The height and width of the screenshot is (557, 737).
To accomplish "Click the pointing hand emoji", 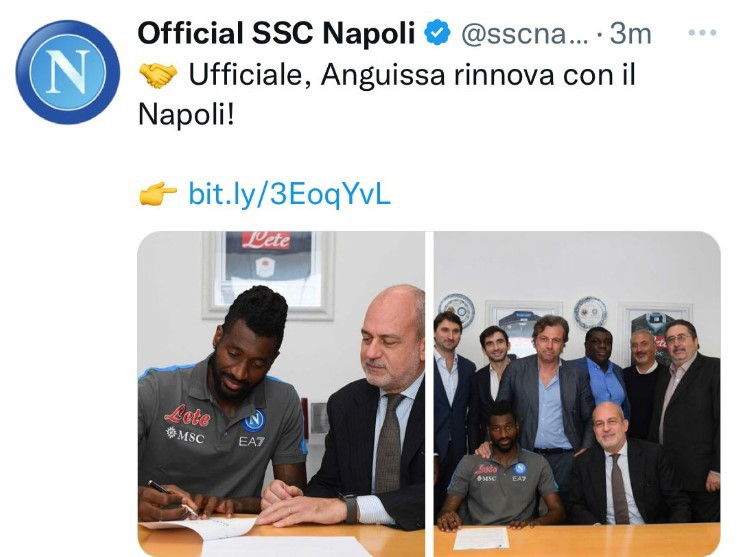I will (158, 193).
